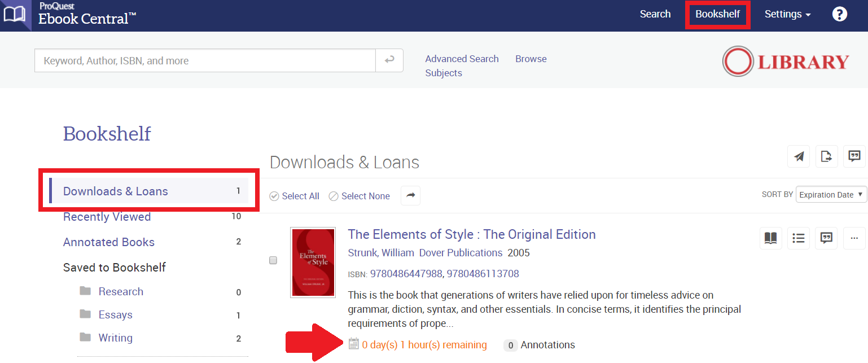Click the paper plane share icon
The width and height of the screenshot is (868, 363).
click(799, 156)
